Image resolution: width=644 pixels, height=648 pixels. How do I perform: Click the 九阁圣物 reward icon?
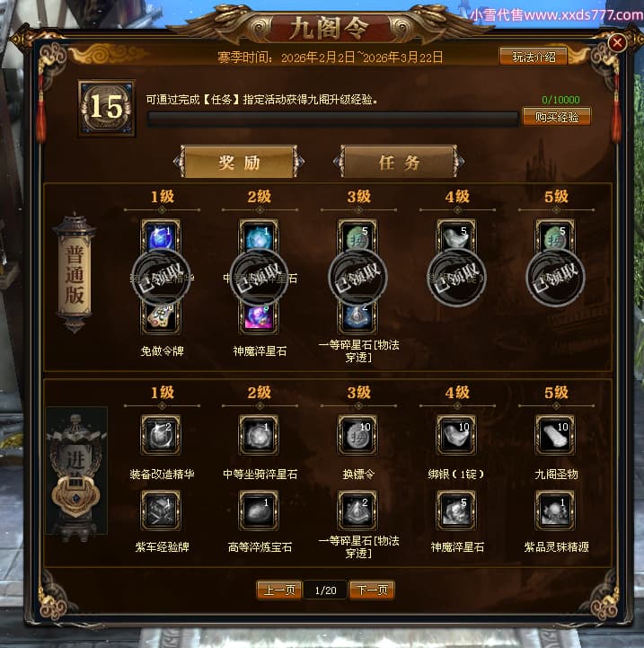coord(555,435)
